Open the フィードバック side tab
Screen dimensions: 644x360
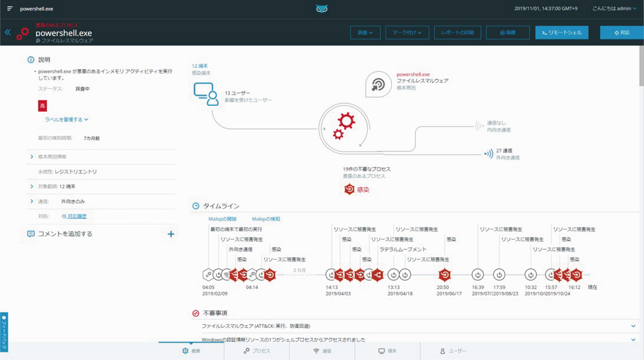[4, 332]
